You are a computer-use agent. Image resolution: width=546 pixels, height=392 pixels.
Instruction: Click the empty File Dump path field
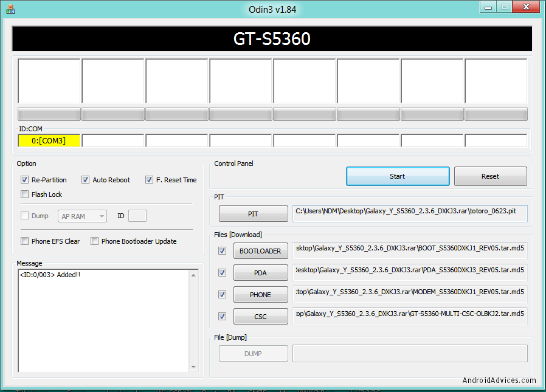point(410,353)
